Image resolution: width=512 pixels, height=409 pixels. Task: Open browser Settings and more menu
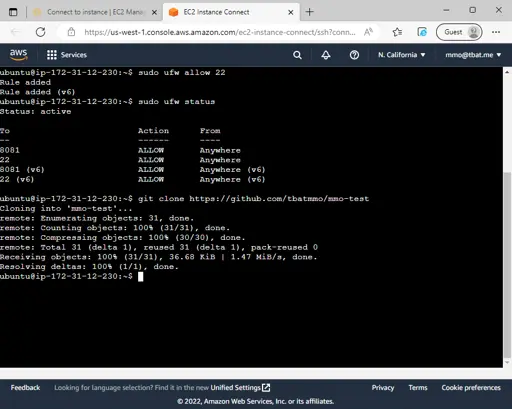pyautogui.click(x=496, y=32)
